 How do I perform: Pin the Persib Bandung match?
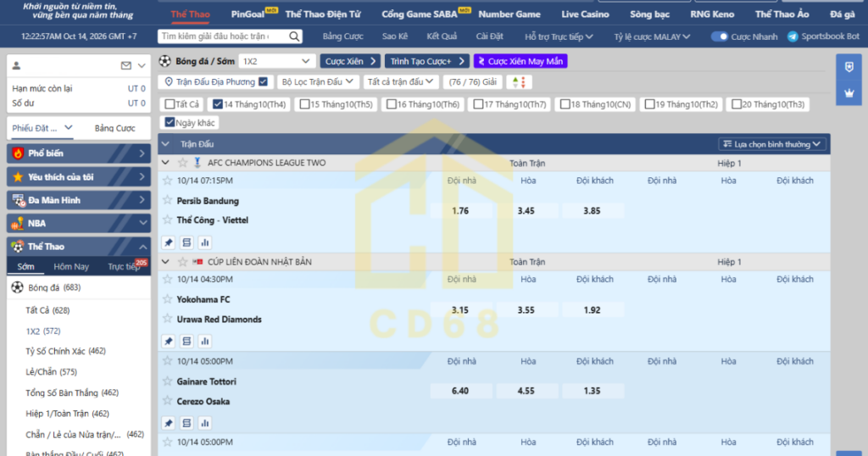(169, 242)
